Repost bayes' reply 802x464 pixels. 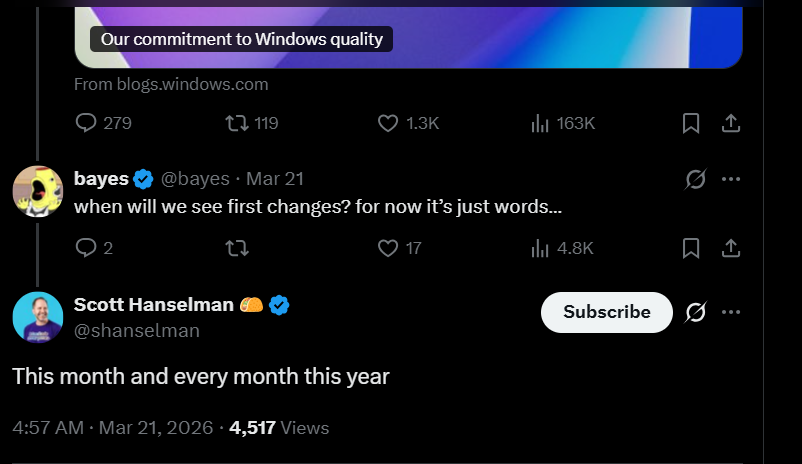pos(237,248)
